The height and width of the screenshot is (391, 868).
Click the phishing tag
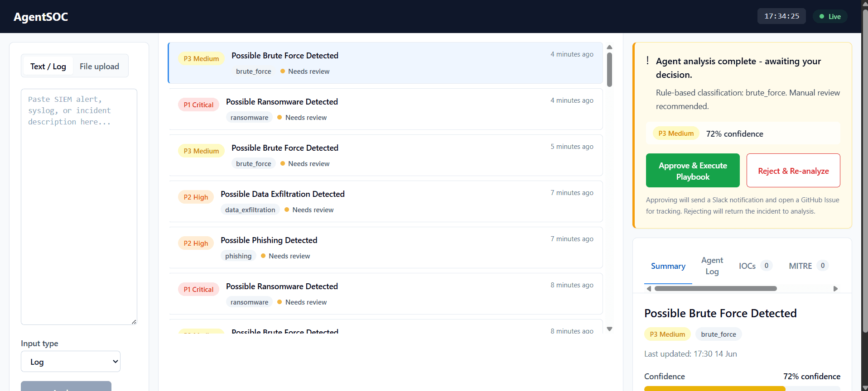point(238,256)
